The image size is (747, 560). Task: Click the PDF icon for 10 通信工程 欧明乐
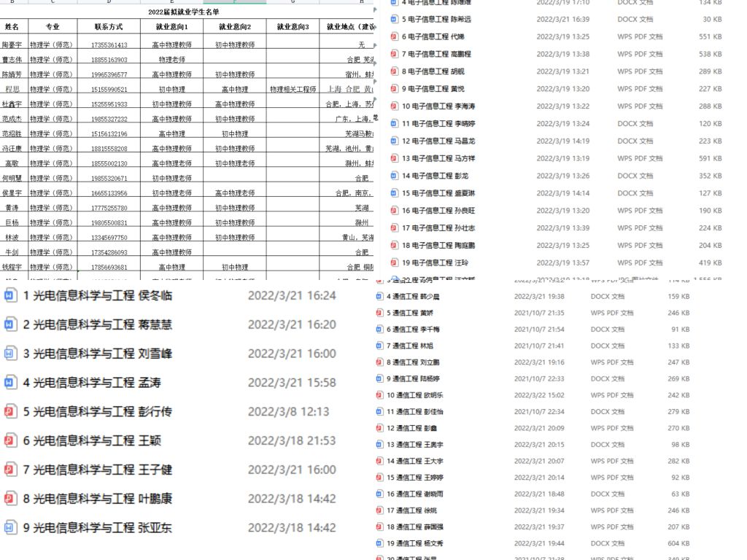[x=379, y=395]
